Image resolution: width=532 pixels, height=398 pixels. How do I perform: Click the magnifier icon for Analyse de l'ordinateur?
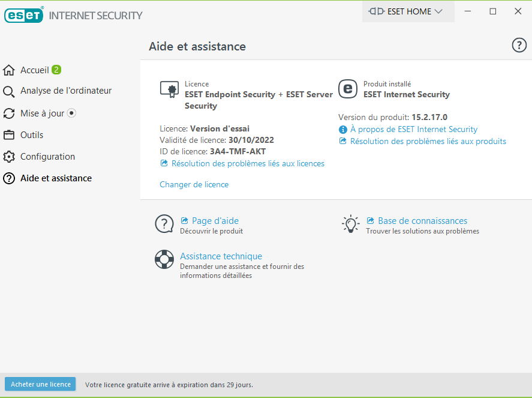(x=9, y=92)
